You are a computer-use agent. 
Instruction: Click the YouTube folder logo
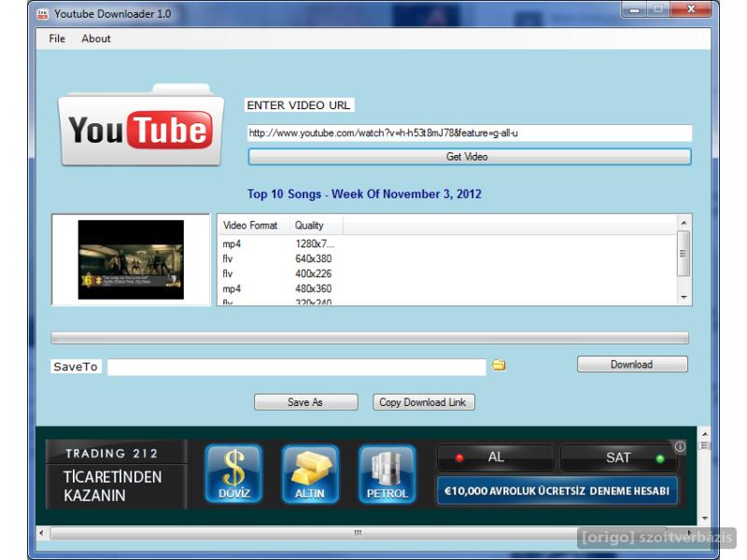pyautogui.click(x=141, y=125)
